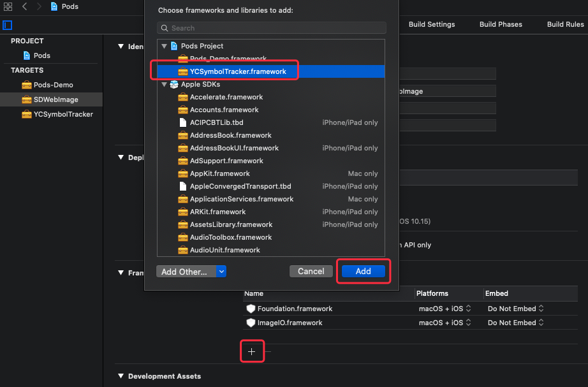Change ImageIO.framework embed option
The width and height of the screenshot is (588, 387).
[516, 323]
